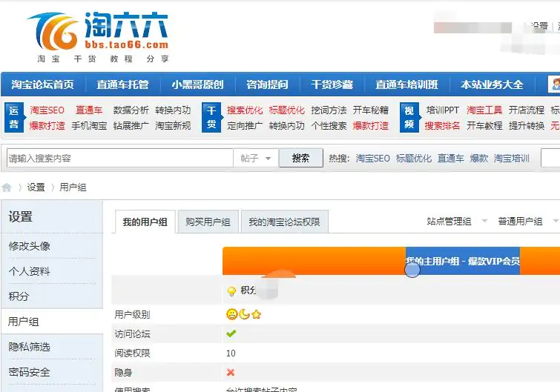Viewport: 560px width, 392px height.
Task: Click the avatar icon at navbar end
Action: (x=555, y=84)
